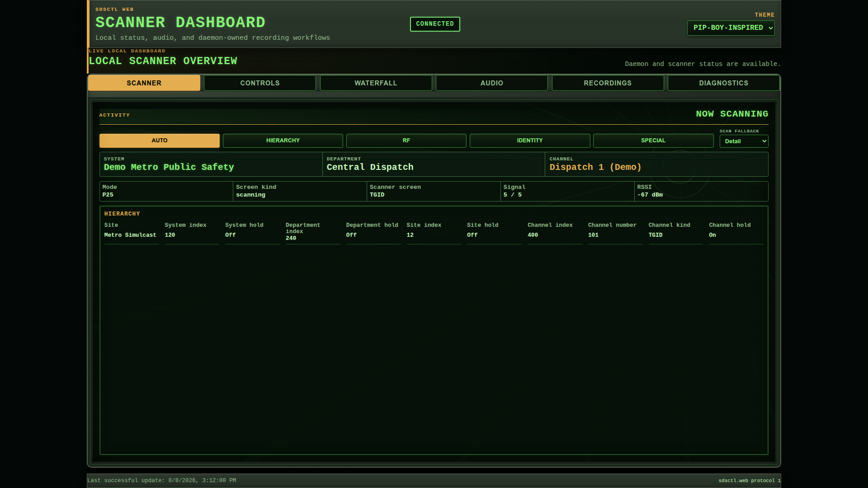The image size is (868, 488).
Task: Click the Now Scanning status text
Action: coord(732,114)
